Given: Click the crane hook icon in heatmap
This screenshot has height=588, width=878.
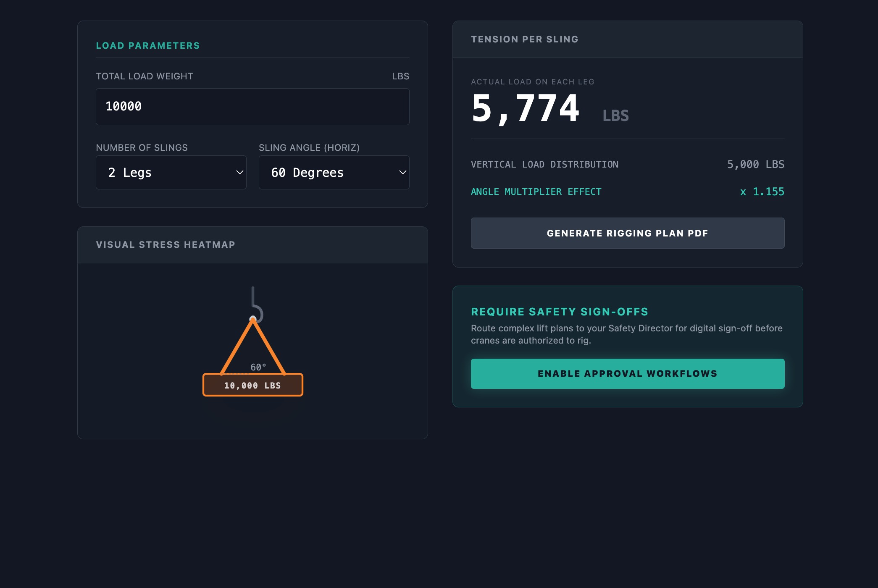Looking at the screenshot, I should [257, 304].
